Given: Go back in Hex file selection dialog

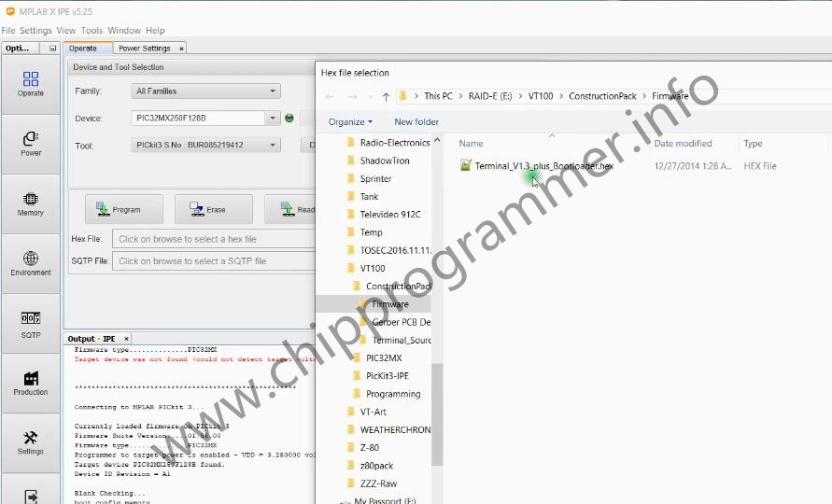Looking at the screenshot, I should click(330, 96).
